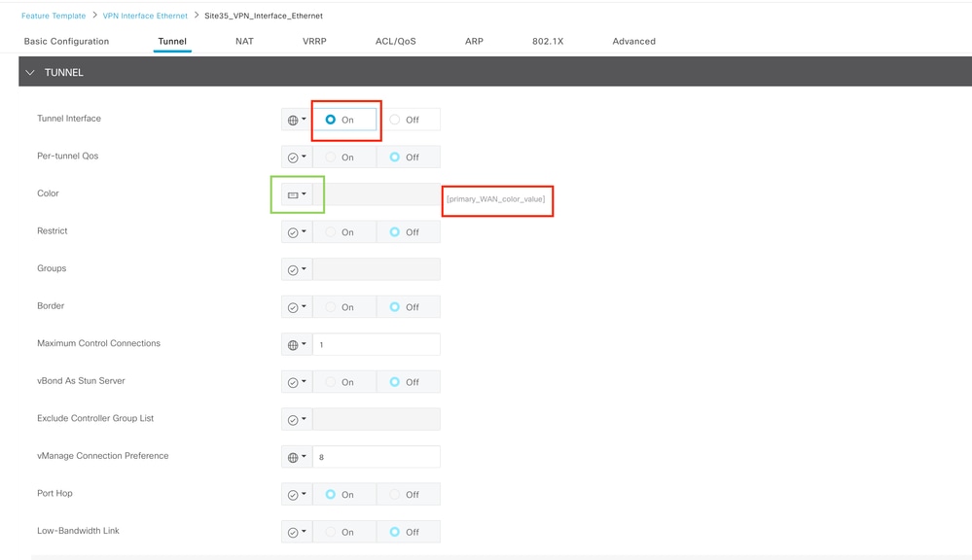The width and height of the screenshot is (972, 560).
Task: Open the ACL/QoS tab
Action: (x=395, y=42)
